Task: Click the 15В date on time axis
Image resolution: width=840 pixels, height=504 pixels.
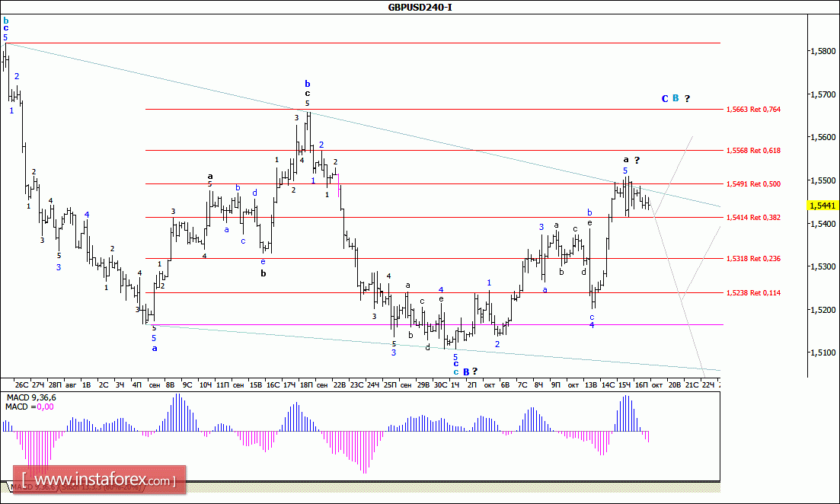Action: [x=256, y=384]
